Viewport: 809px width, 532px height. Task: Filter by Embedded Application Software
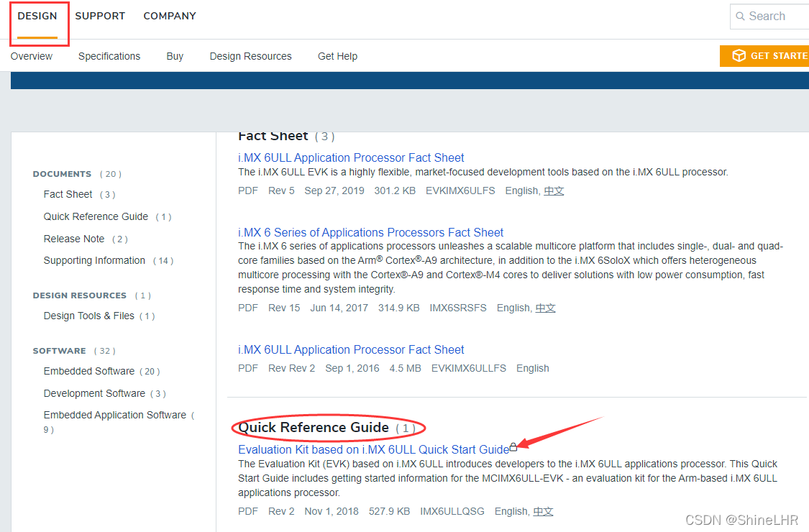(x=115, y=415)
